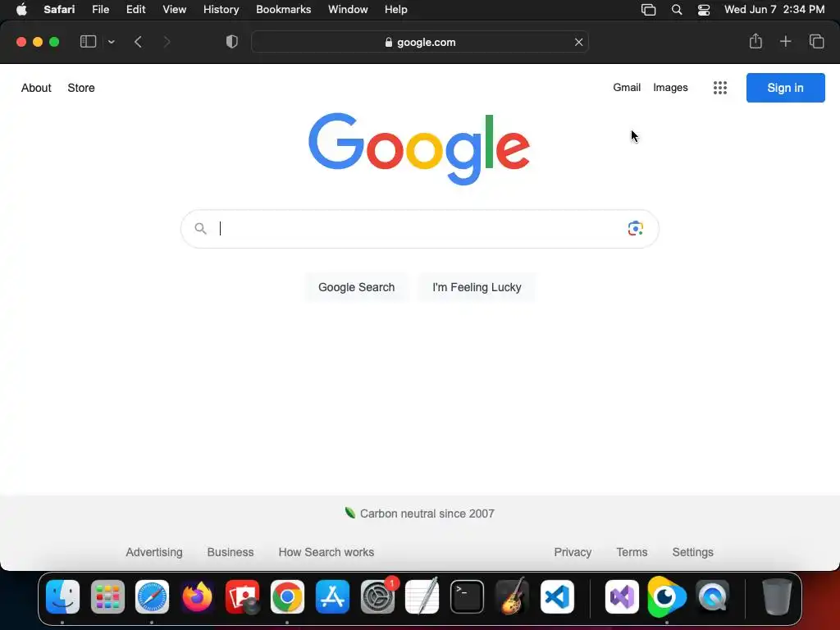Open the Google apps grid
Viewport: 840px width, 630px height.
click(x=720, y=88)
